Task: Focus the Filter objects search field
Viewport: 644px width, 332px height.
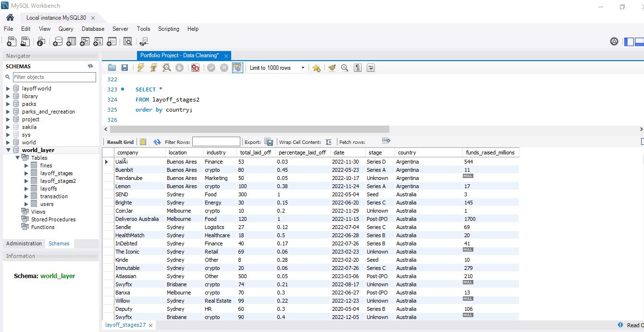Action: tap(54, 77)
